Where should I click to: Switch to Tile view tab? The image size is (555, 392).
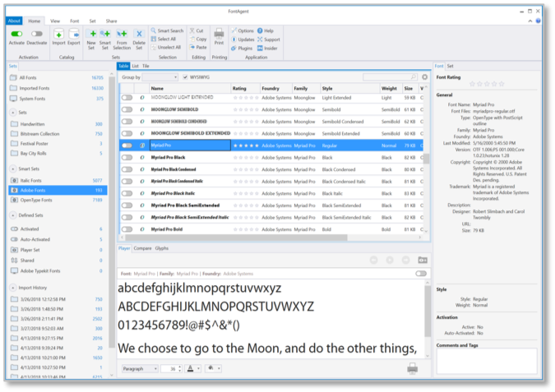(x=146, y=67)
